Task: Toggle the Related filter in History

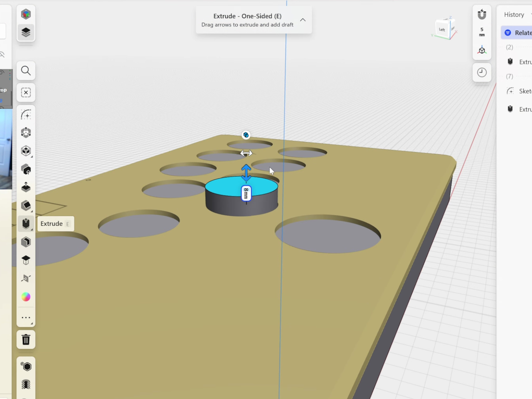Action: pyautogui.click(x=517, y=33)
